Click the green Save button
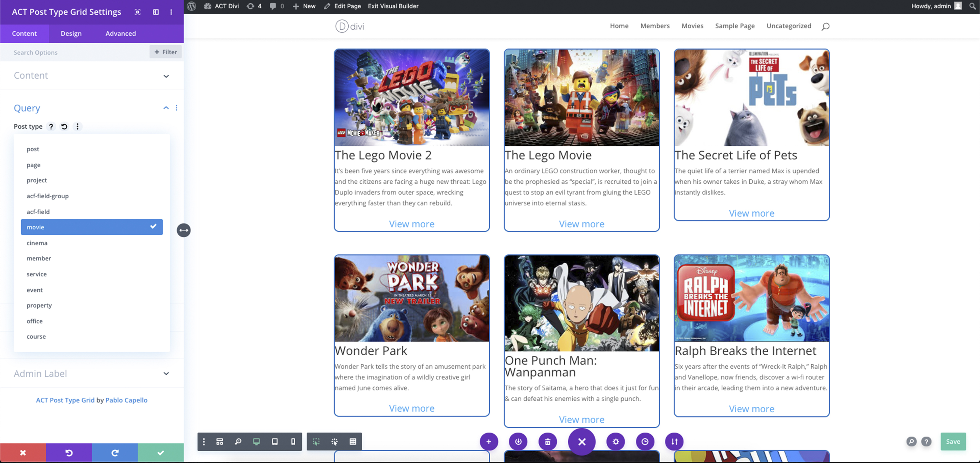980x463 pixels. point(953,441)
